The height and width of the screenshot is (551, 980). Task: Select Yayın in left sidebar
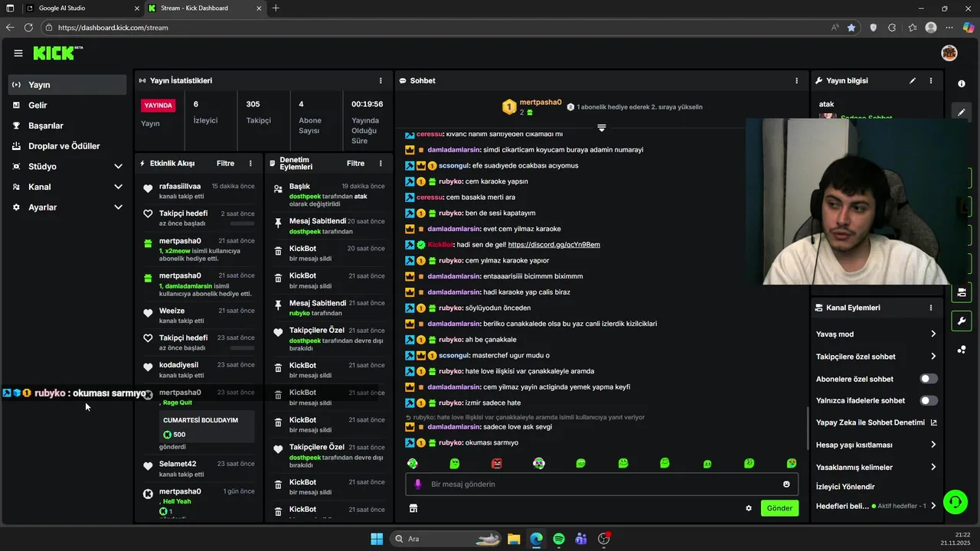(67, 85)
